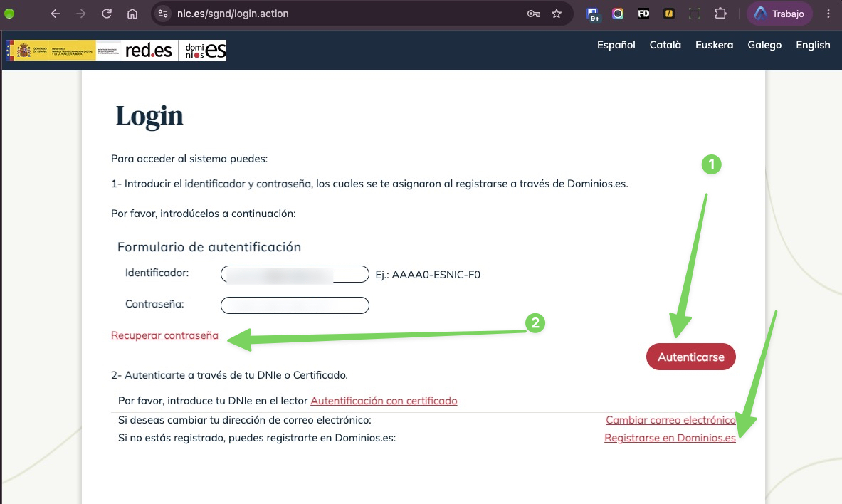Screen dimensions: 842x504
Task: Open Registrarse en Dominios.es link
Action: click(x=670, y=438)
